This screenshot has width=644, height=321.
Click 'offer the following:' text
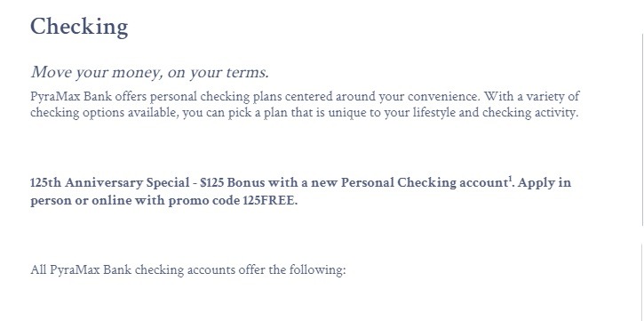coord(292,270)
